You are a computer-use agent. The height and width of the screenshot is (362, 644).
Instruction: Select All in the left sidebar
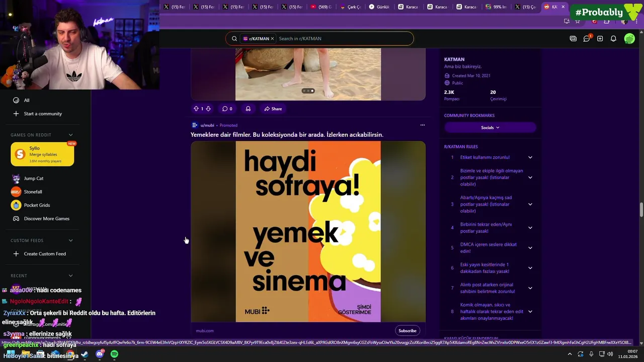pyautogui.click(x=27, y=100)
